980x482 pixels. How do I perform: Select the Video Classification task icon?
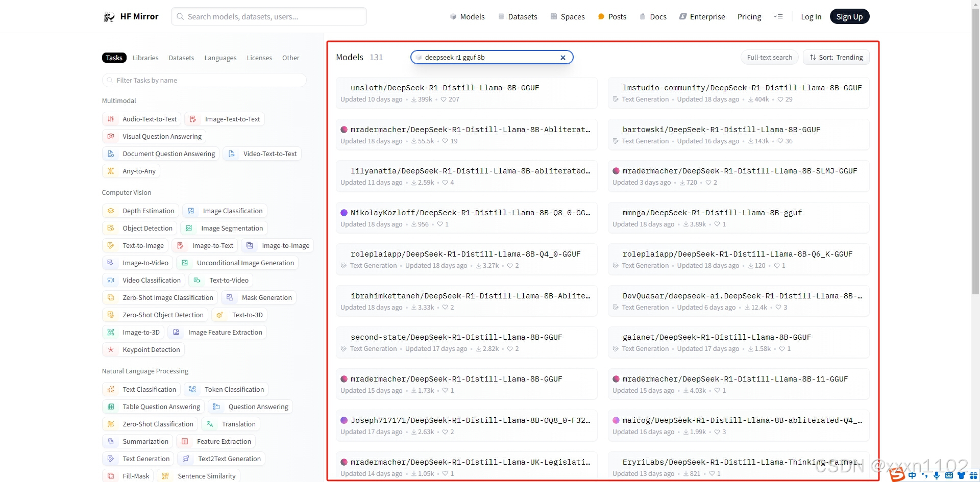coord(111,281)
